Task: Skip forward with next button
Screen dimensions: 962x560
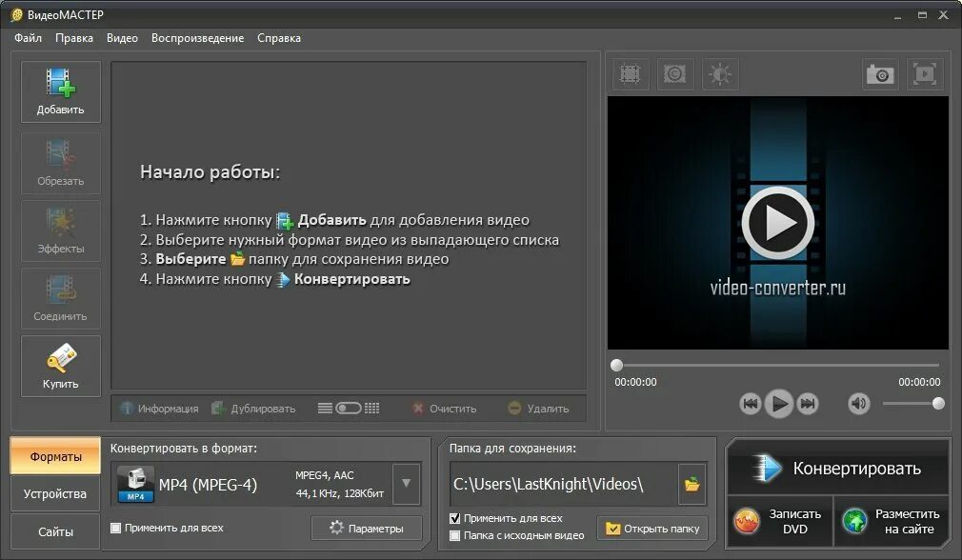Action: (808, 404)
